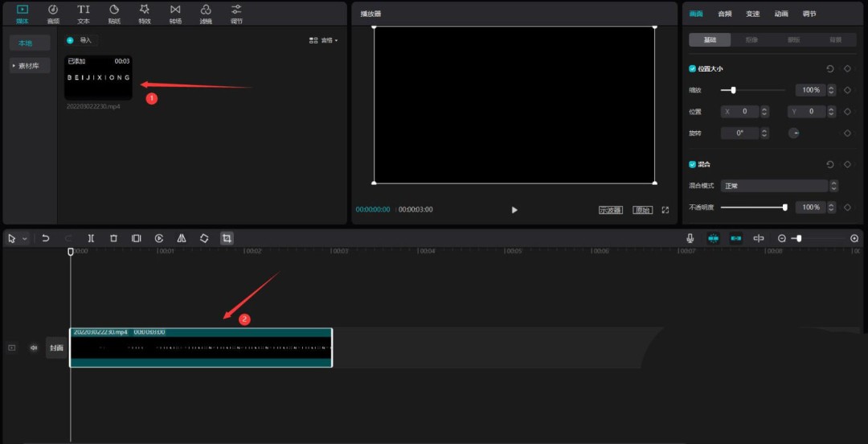Image resolution: width=868 pixels, height=444 pixels.
Task: Click the 封面 cover button on track
Action: (56, 347)
